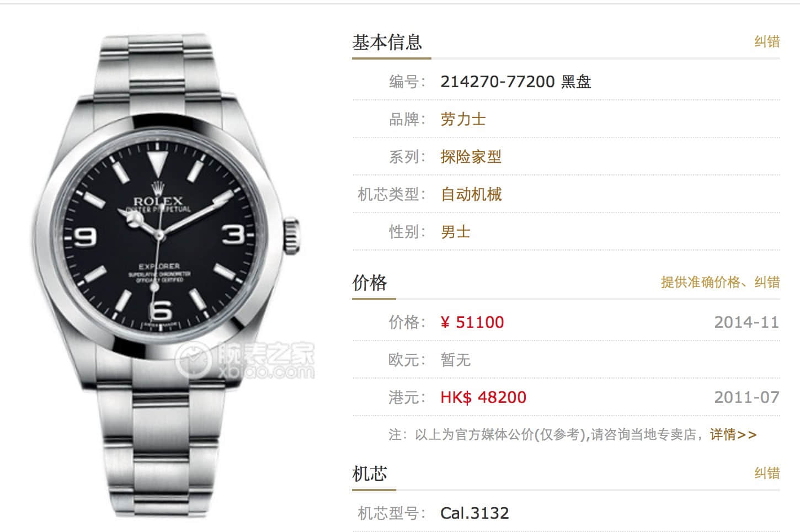Click the 2014-11 price date
This screenshot has height=532, width=800.
746,322
